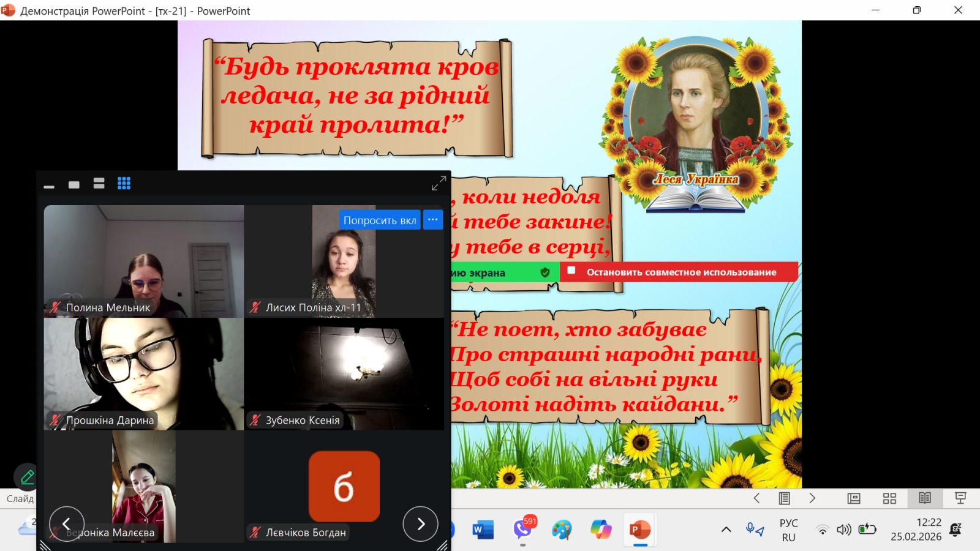Show single active speaker video view

(x=74, y=184)
